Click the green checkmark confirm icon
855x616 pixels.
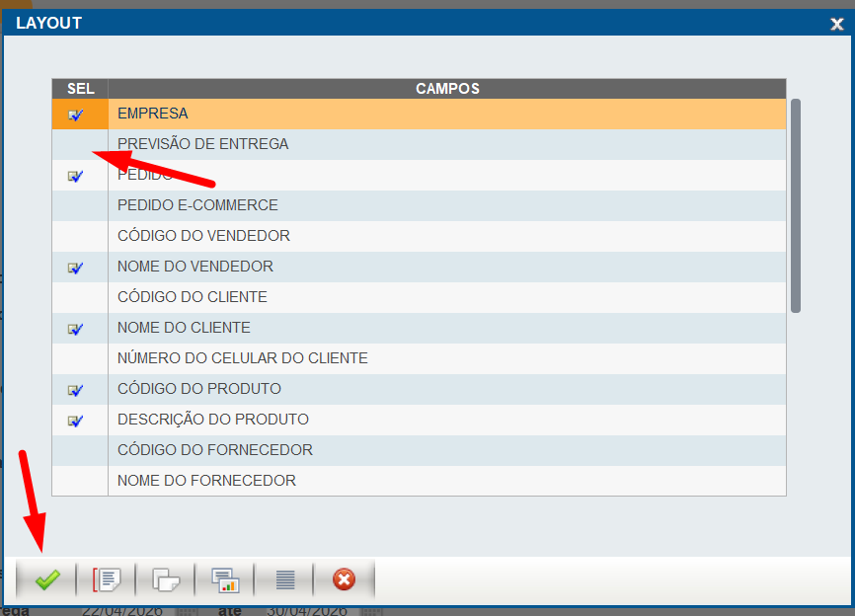coord(46,579)
